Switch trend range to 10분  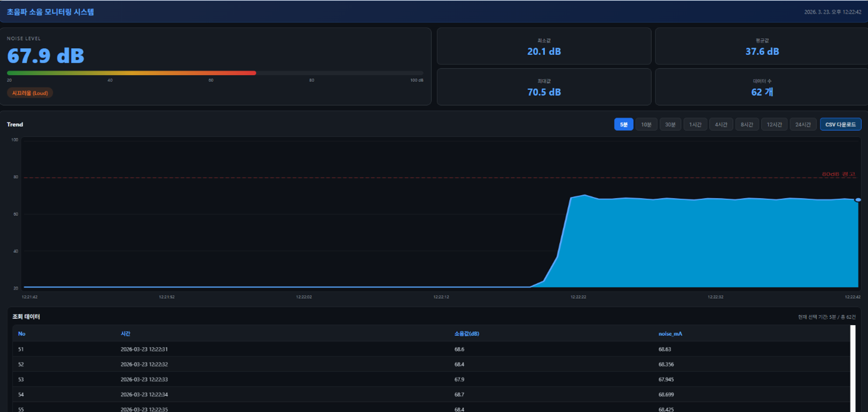[646, 125]
